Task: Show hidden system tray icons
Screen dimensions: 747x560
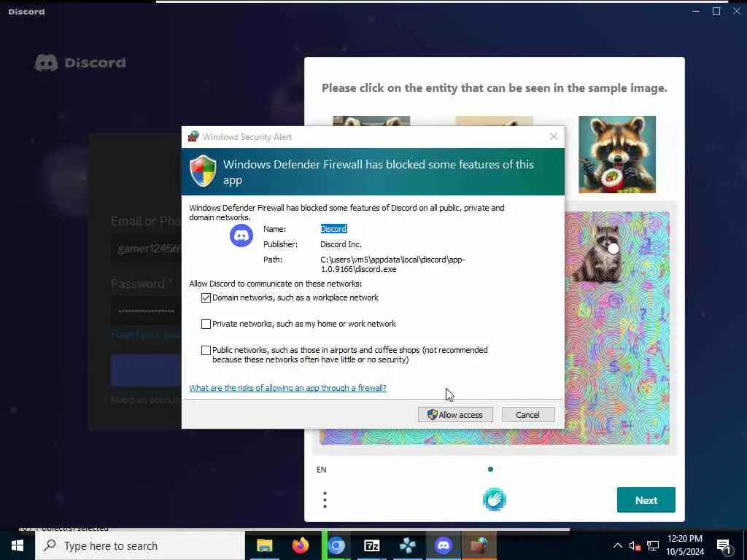Action: coord(617,545)
